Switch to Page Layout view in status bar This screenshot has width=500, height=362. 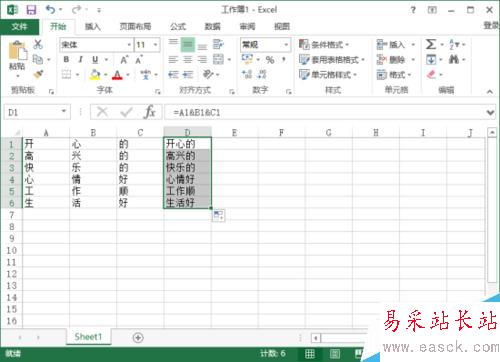tap(335, 354)
